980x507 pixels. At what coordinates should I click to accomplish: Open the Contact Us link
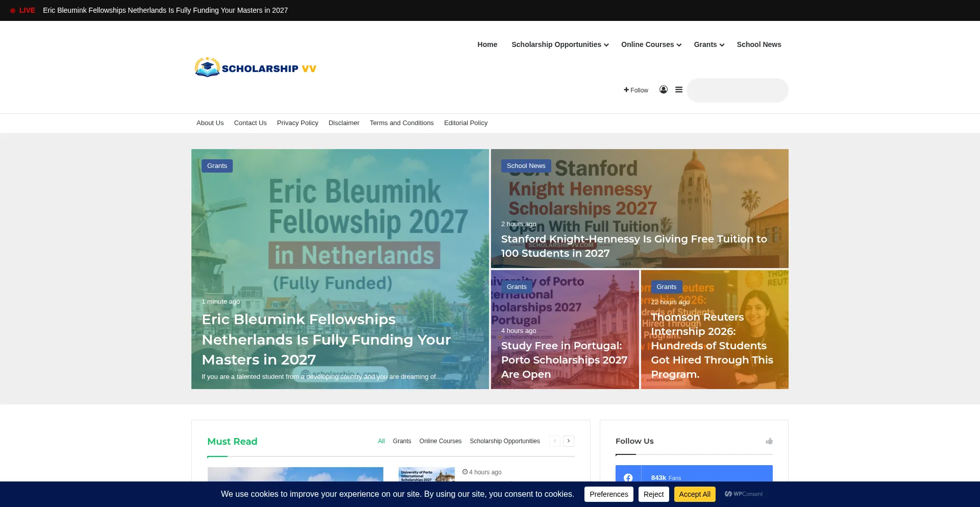click(x=250, y=123)
